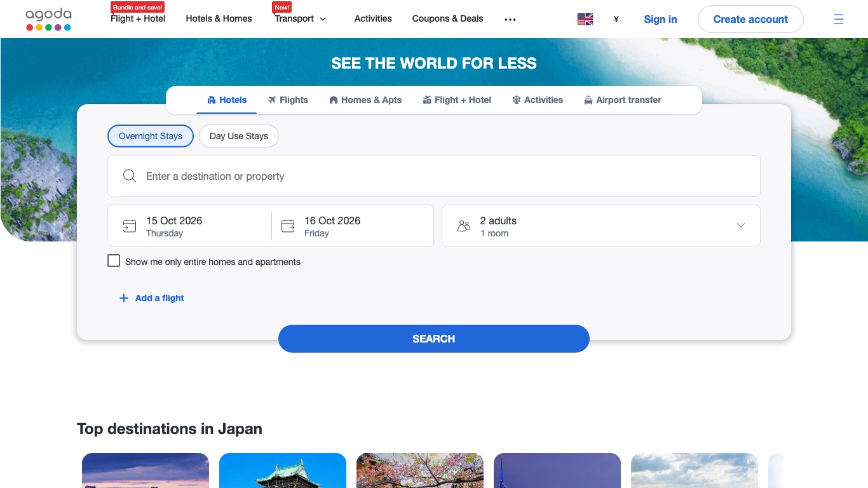The width and height of the screenshot is (868, 488).
Task: Click the check-in calendar icon
Action: (x=130, y=226)
